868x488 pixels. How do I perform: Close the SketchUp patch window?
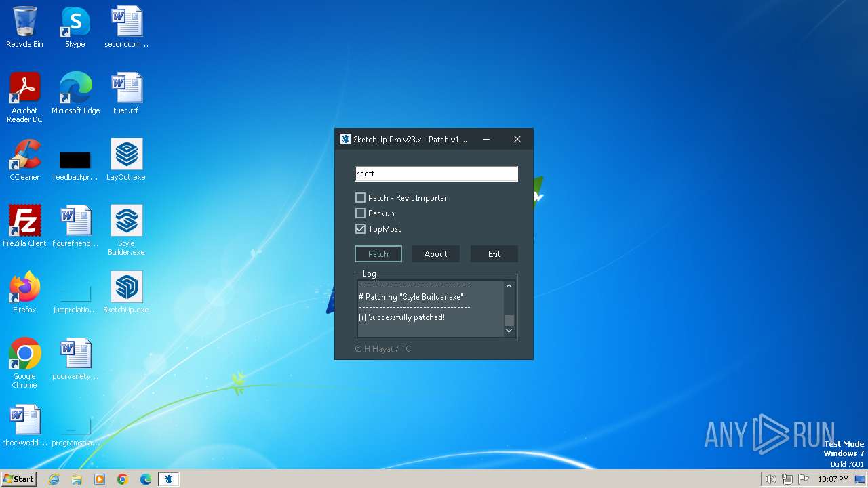pos(517,139)
